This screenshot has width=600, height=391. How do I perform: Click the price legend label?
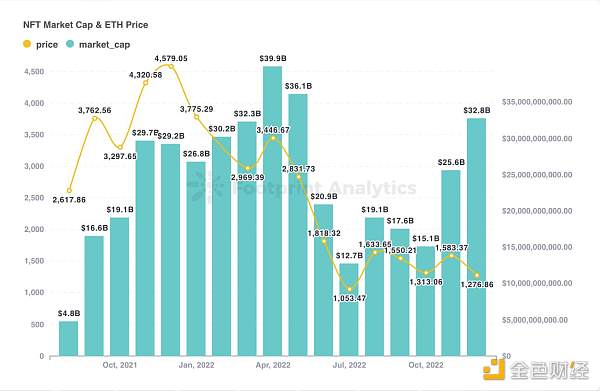[47, 45]
